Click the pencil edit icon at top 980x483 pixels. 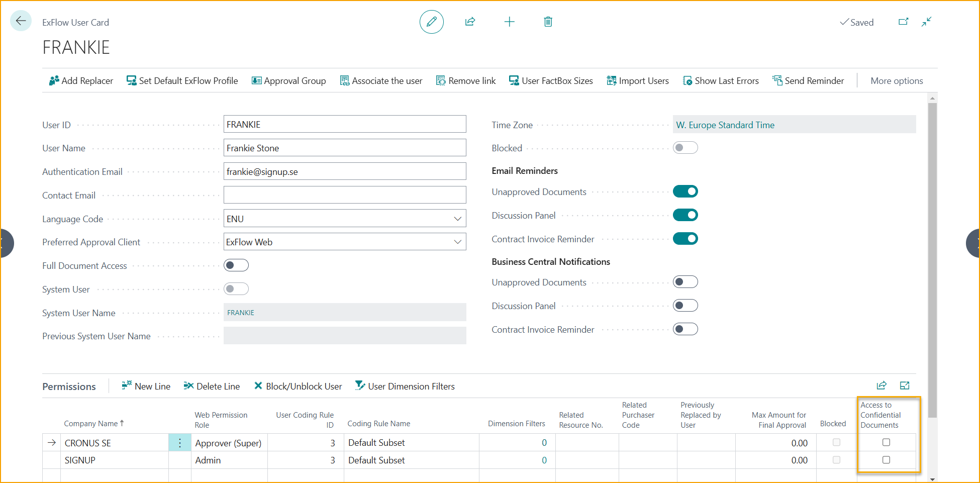[431, 22]
